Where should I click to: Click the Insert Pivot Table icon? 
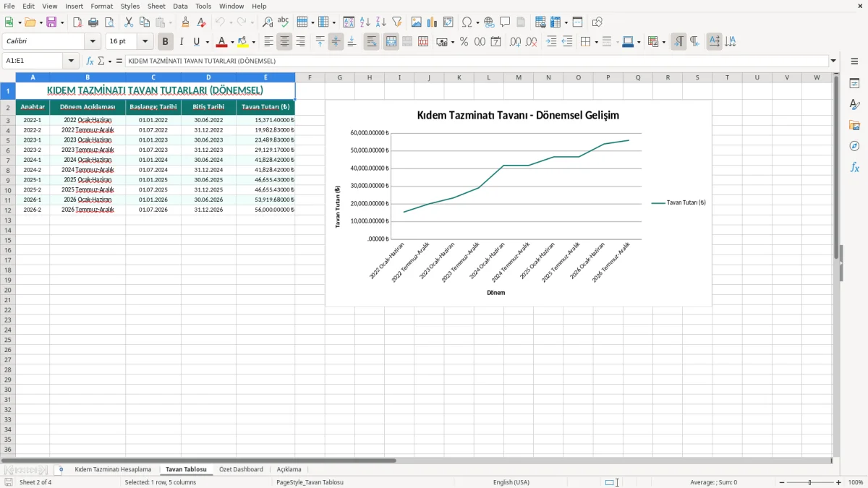coord(448,22)
